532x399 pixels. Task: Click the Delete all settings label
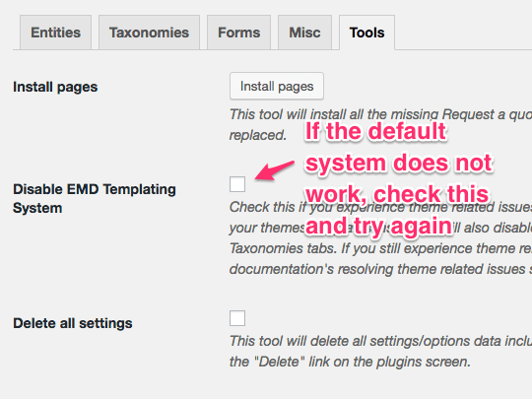73,323
